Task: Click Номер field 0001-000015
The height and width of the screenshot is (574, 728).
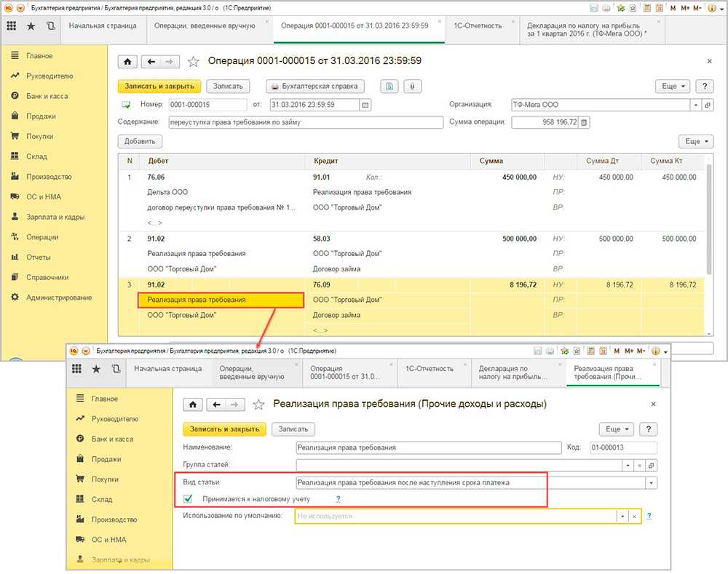Action: click(207, 105)
